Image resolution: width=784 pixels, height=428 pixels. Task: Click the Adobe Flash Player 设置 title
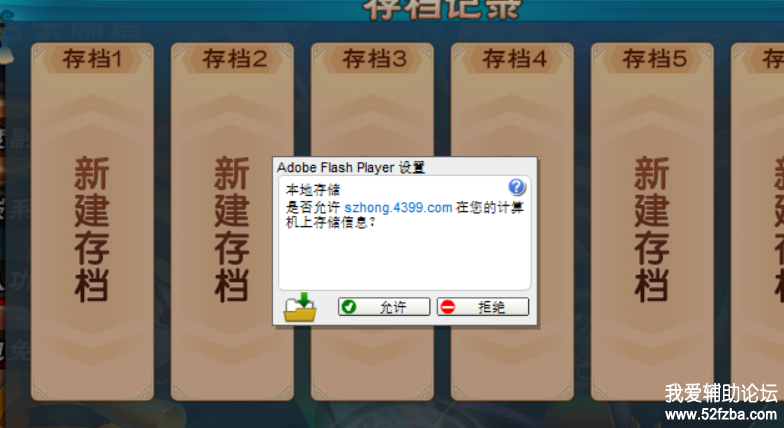[351, 167]
